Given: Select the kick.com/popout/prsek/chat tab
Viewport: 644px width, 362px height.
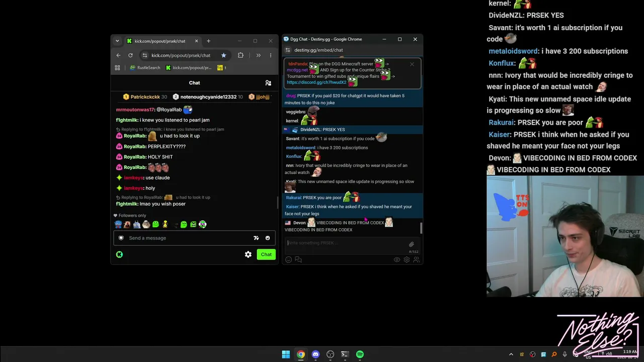Looking at the screenshot, I should pyautogui.click(x=162, y=41).
